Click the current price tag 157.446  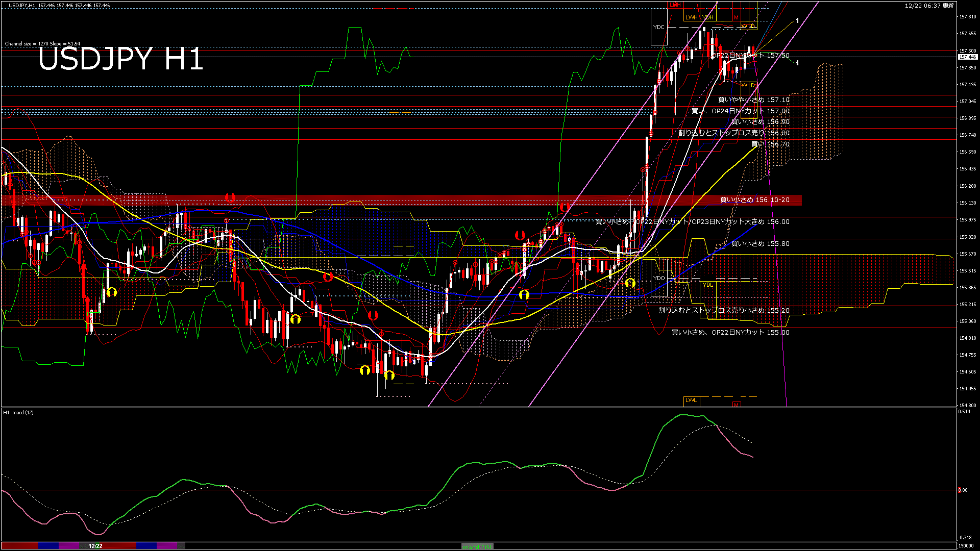967,57
